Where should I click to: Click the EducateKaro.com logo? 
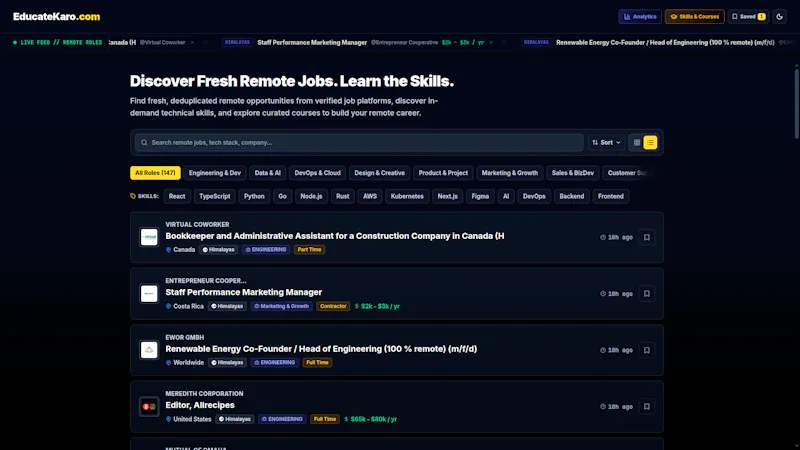pyautogui.click(x=57, y=17)
